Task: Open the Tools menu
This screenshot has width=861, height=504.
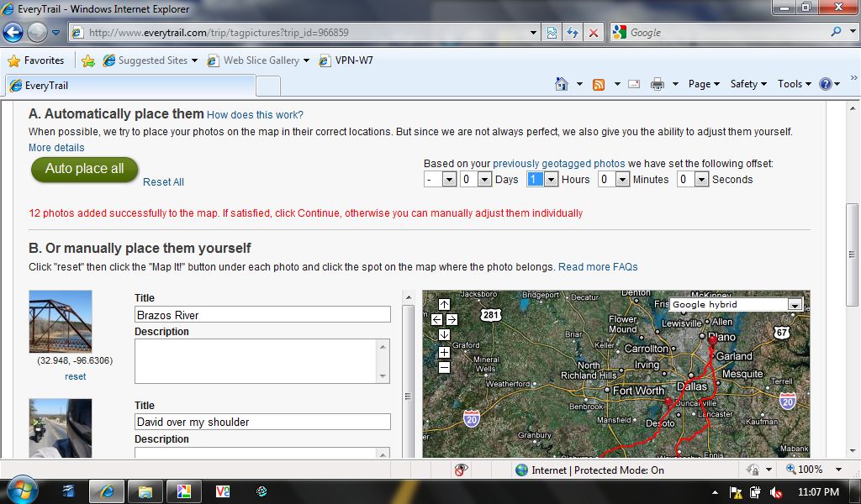Action: point(794,84)
